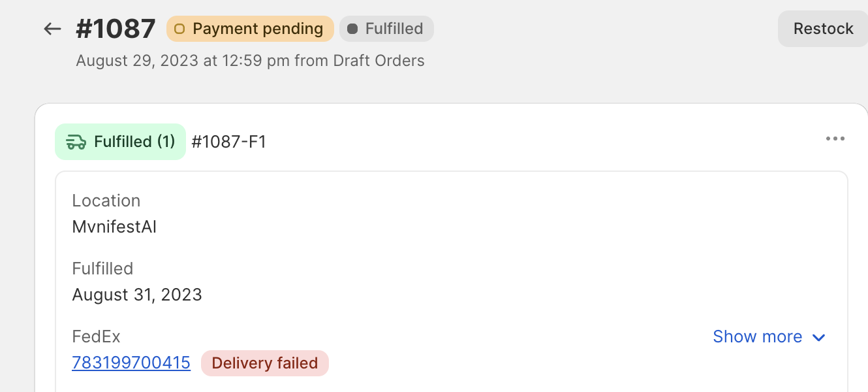This screenshot has width=868, height=392.
Task: Click the green Fulfilled (1) label
Action: (x=134, y=142)
